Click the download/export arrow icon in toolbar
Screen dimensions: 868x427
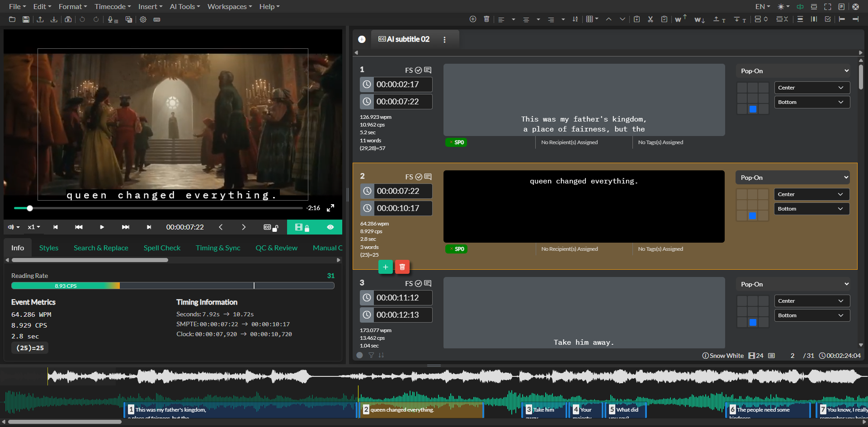point(54,19)
